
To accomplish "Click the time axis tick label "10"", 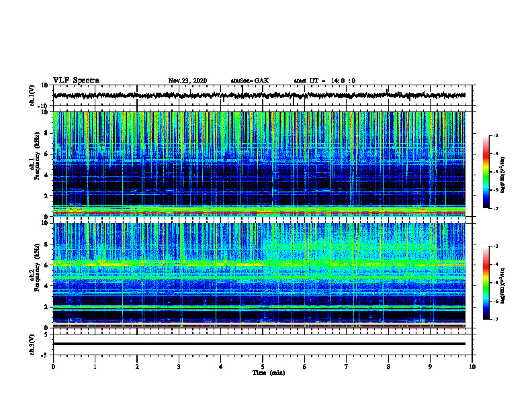I will [x=472, y=367].
